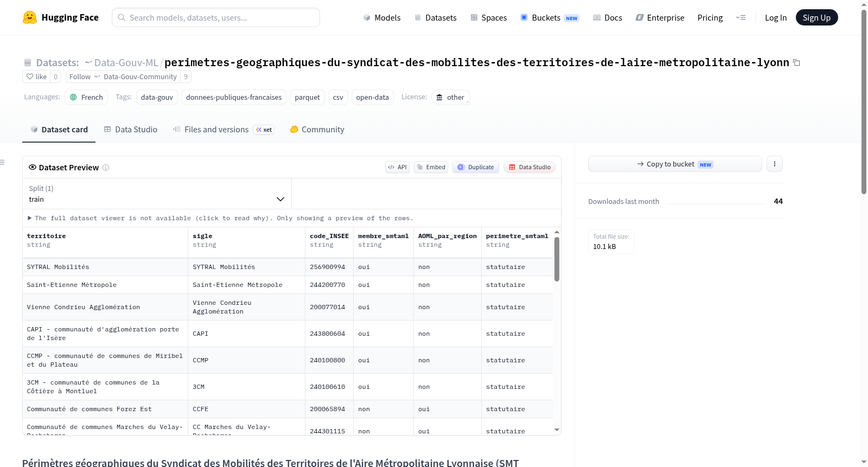Click the dataset stack icon before Datasets
Viewport: 868px width, 467px height.
click(28, 62)
